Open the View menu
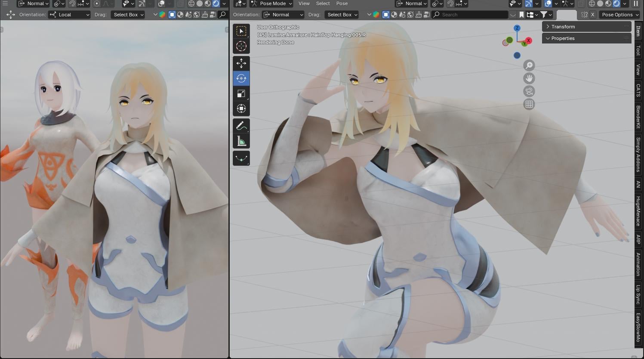644x359 pixels. 304,3
